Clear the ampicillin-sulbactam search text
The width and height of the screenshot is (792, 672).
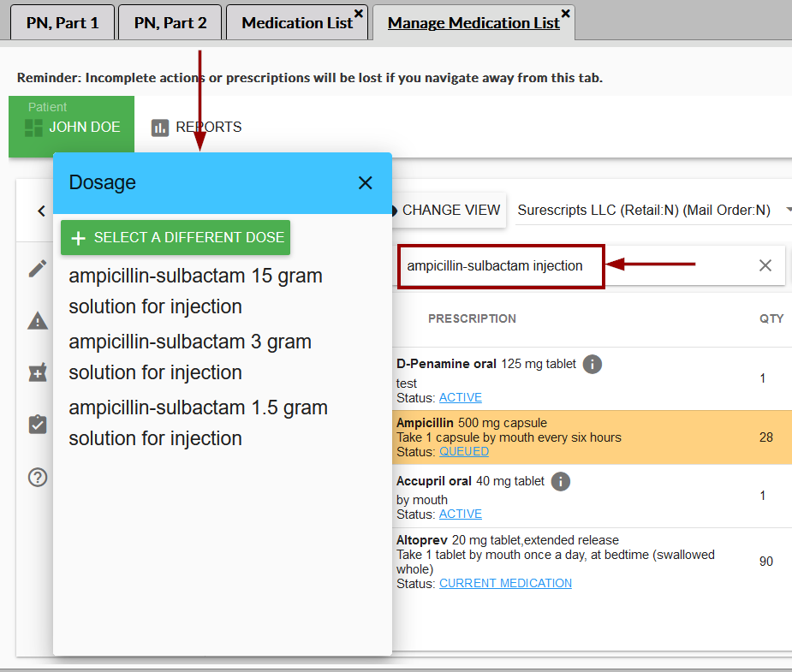tap(765, 265)
